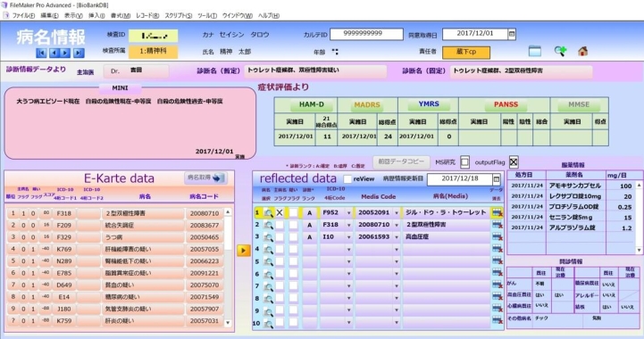Click the YMRS scale button
This screenshot has width=644, height=339.
(429, 104)
